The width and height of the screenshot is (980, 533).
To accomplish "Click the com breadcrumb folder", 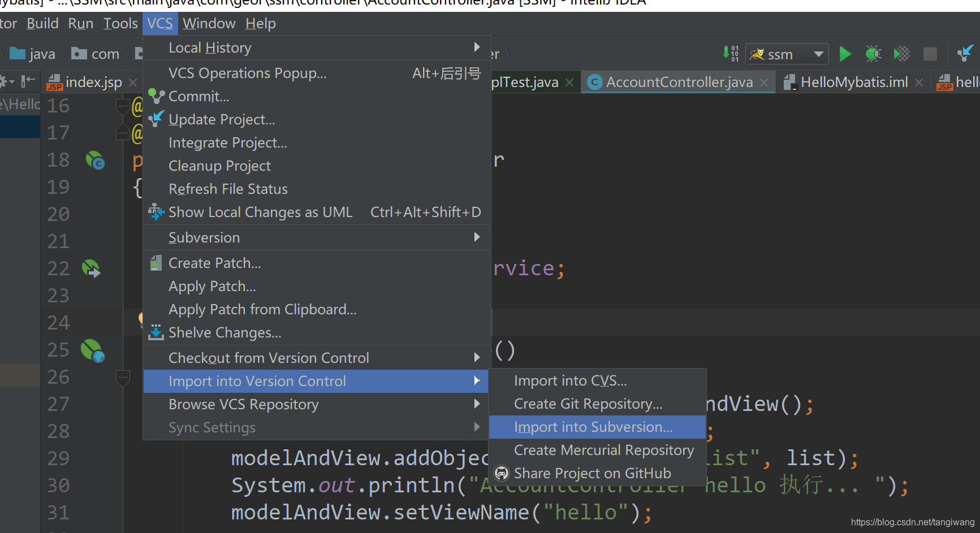I will click(95, 54).
